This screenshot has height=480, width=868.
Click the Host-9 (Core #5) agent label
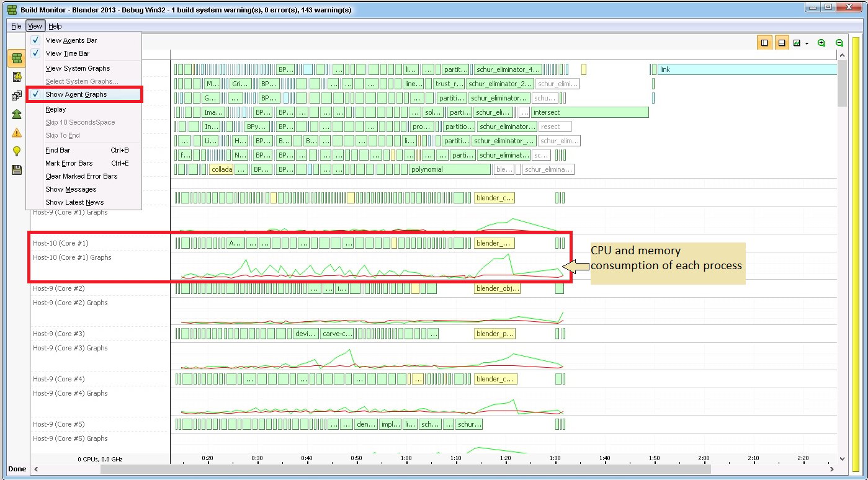(59, 424)
